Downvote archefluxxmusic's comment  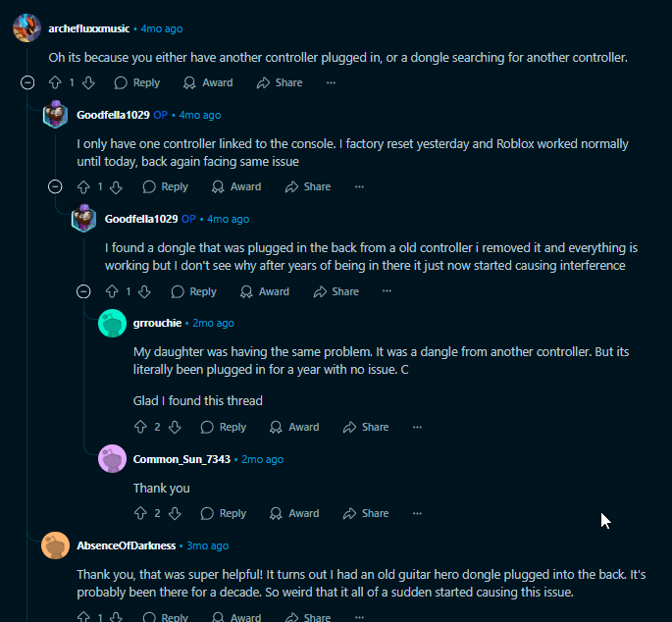pyautogui.click(x=88, y=83)
